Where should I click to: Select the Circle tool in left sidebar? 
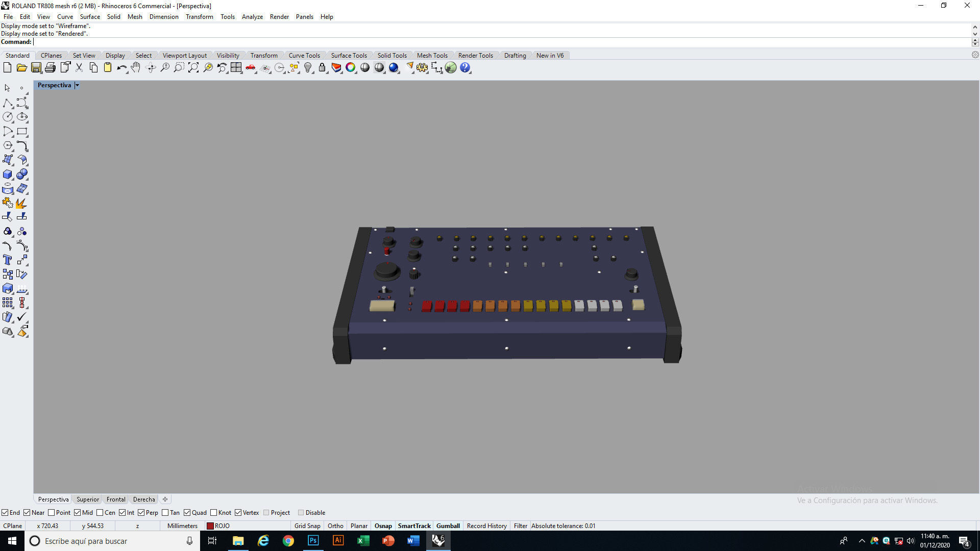(x=8, y=117)
